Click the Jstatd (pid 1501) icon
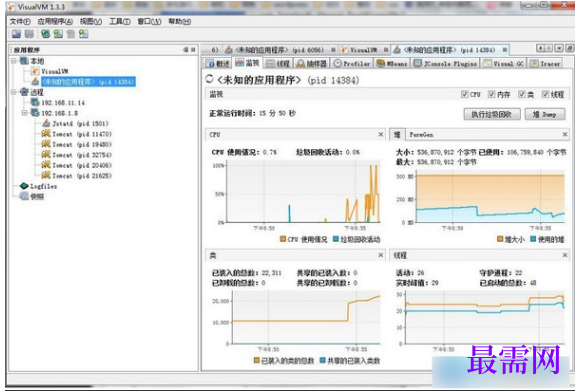The image size is (579, 391). [47, 123]
